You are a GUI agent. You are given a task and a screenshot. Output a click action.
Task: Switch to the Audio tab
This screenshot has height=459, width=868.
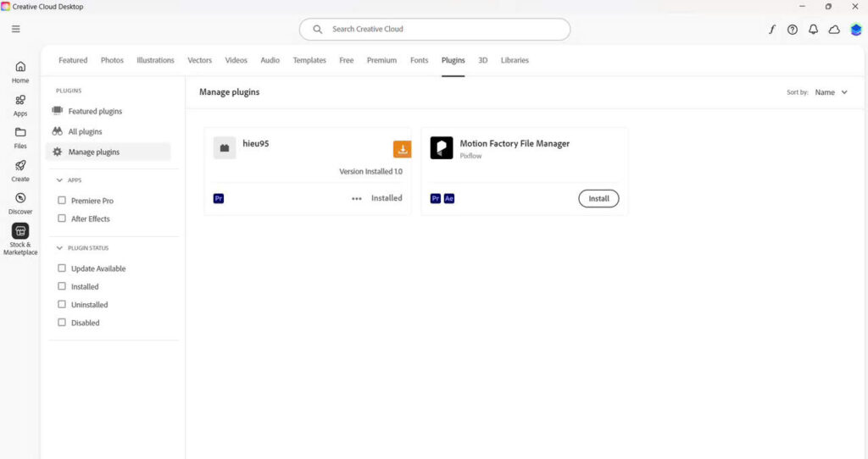point(270,60)
